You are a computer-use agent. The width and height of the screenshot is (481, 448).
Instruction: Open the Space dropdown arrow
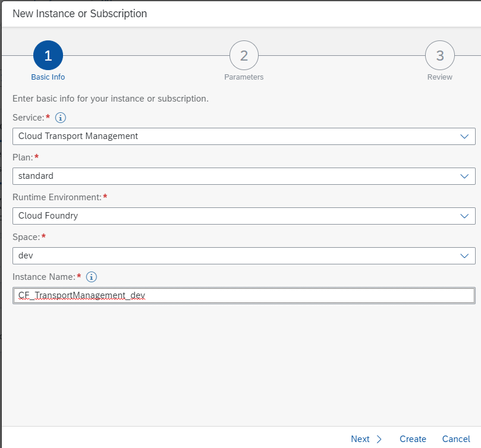(464, 255)
